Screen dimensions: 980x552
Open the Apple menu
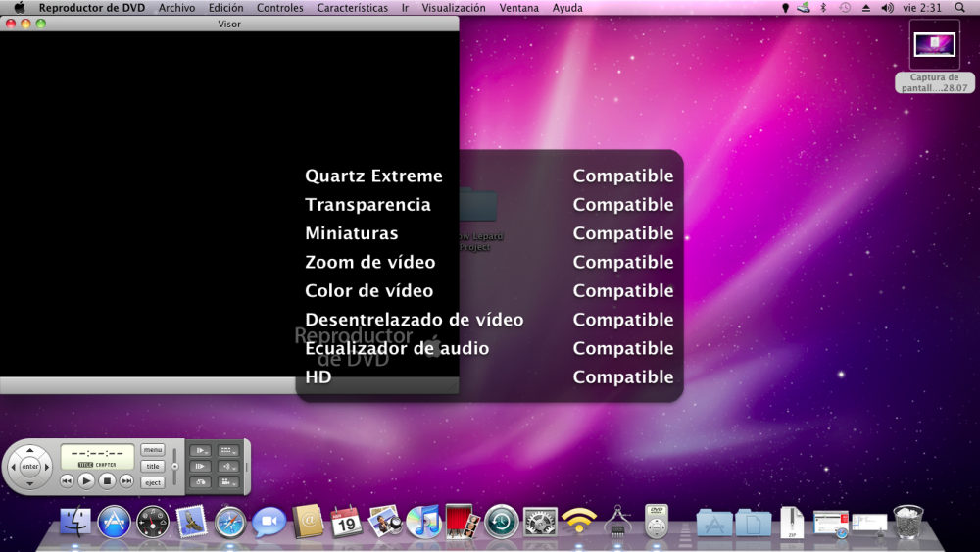(x=20, y=8)
